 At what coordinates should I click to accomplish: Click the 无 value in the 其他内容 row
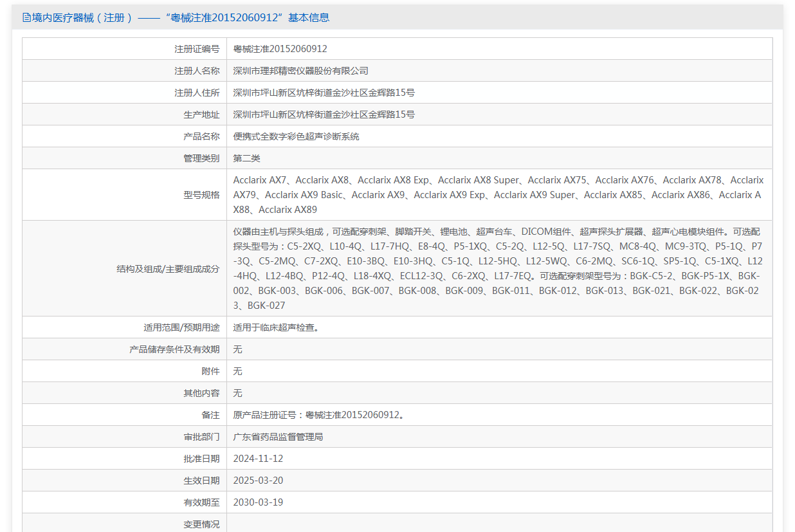click(x=237, y=393)
